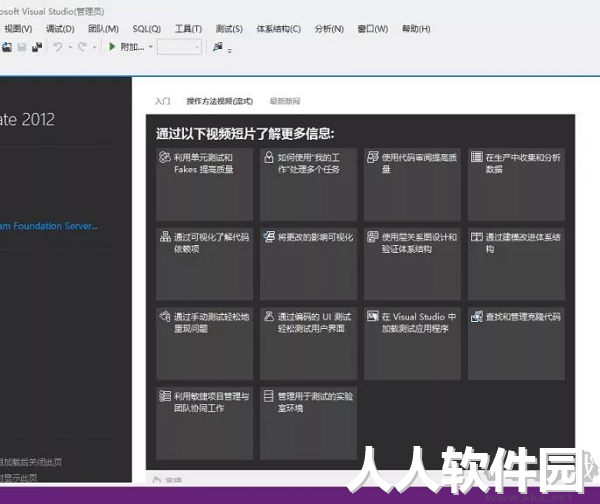
Task: Open the toolbar overflow options arrow
Action: coord(230,50)
